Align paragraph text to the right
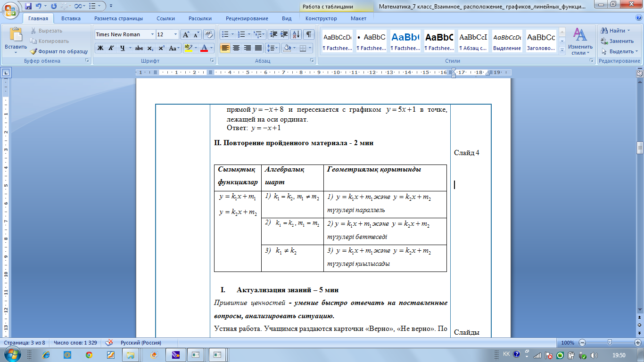644x362 pixels. click(247, 48)
